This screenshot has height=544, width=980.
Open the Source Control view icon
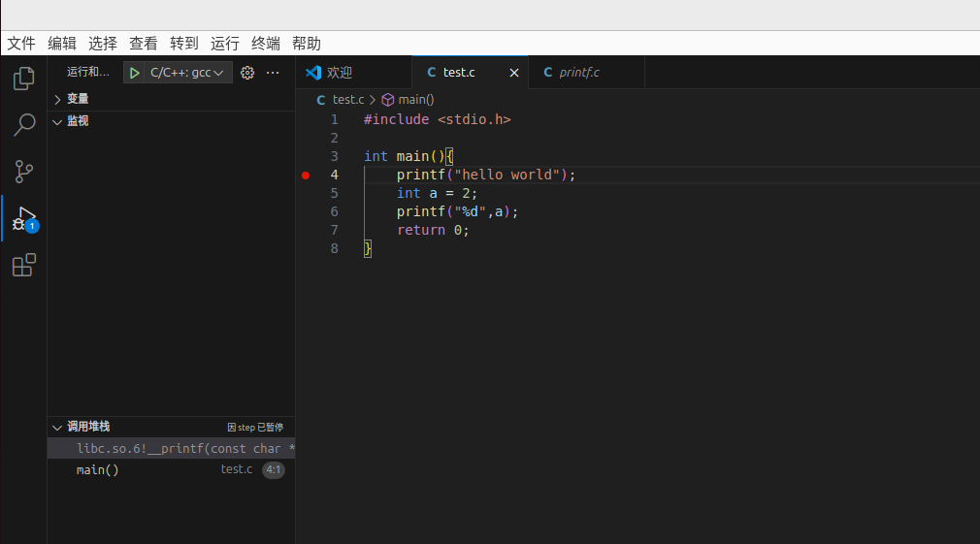pyautogui.click(x=24, y=172)
